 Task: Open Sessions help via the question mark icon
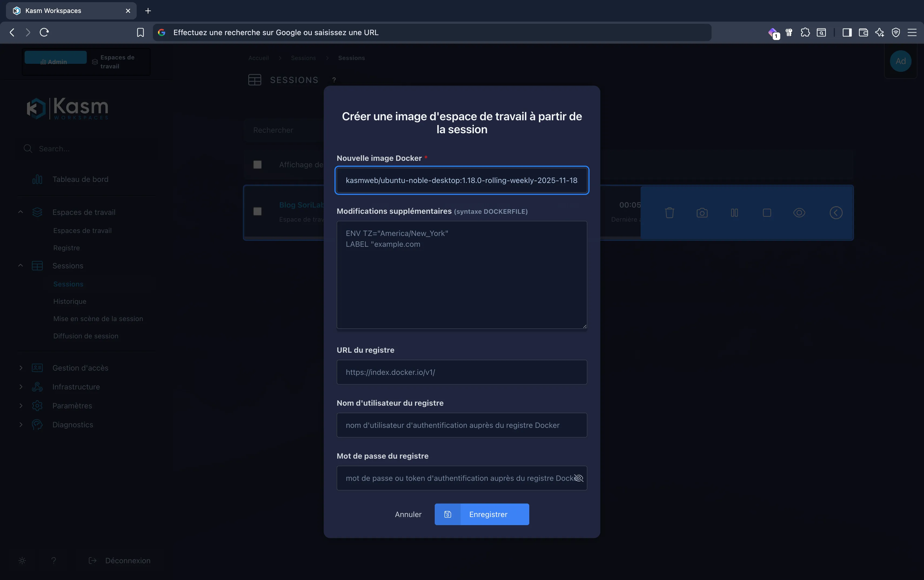pyautogui.click(x=334, y=79)
